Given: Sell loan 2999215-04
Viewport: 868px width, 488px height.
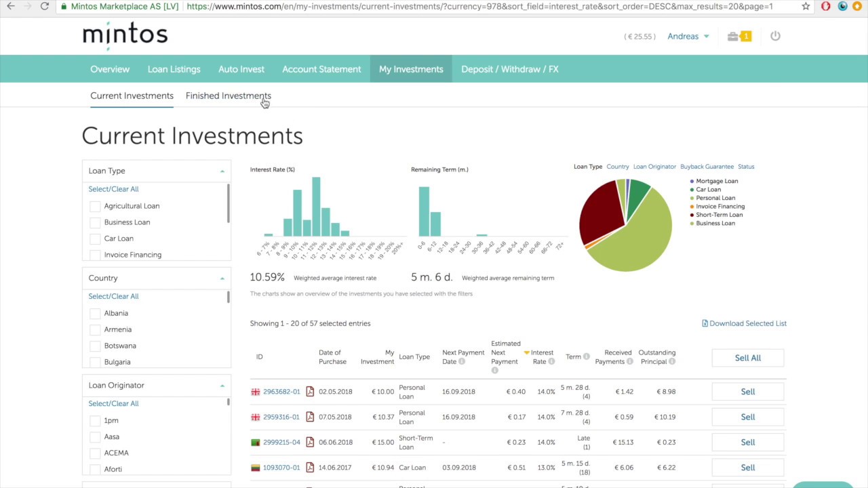Looking at the screenshot, I should pos(748,442).
